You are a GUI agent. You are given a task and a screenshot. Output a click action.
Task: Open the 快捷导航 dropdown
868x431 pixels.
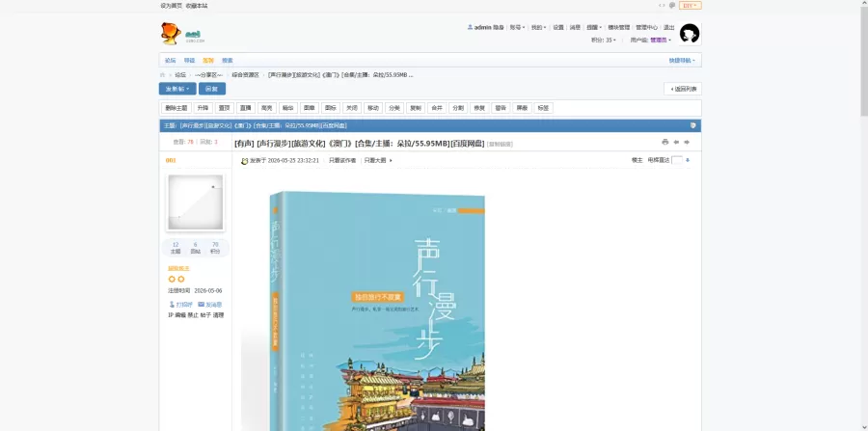(682, 61)
